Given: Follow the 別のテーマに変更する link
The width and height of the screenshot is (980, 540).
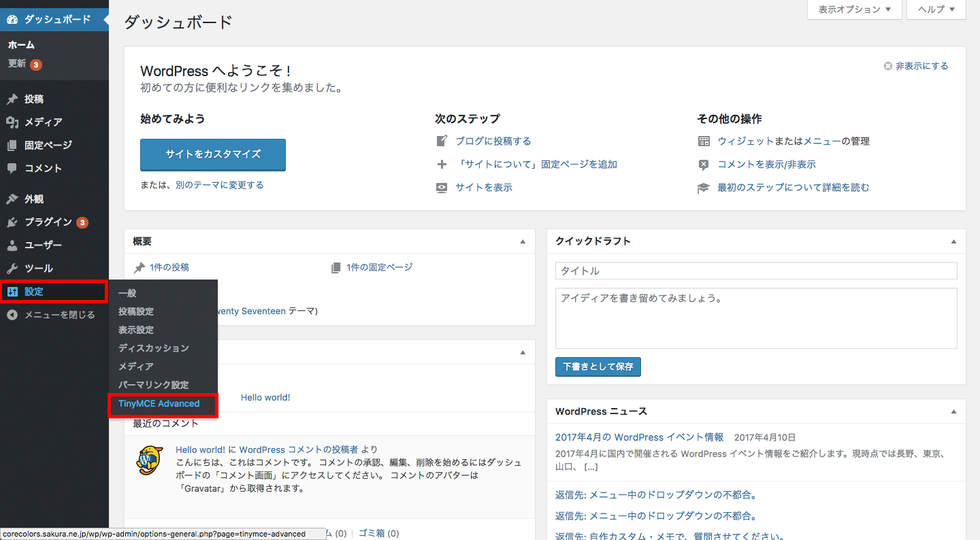Looking at the screenshot, I should pyautogui.click(x=219, y=185).
